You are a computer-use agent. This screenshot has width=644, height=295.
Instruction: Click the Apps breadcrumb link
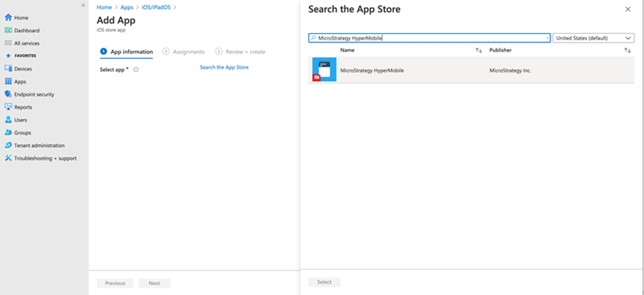point(127,7)
